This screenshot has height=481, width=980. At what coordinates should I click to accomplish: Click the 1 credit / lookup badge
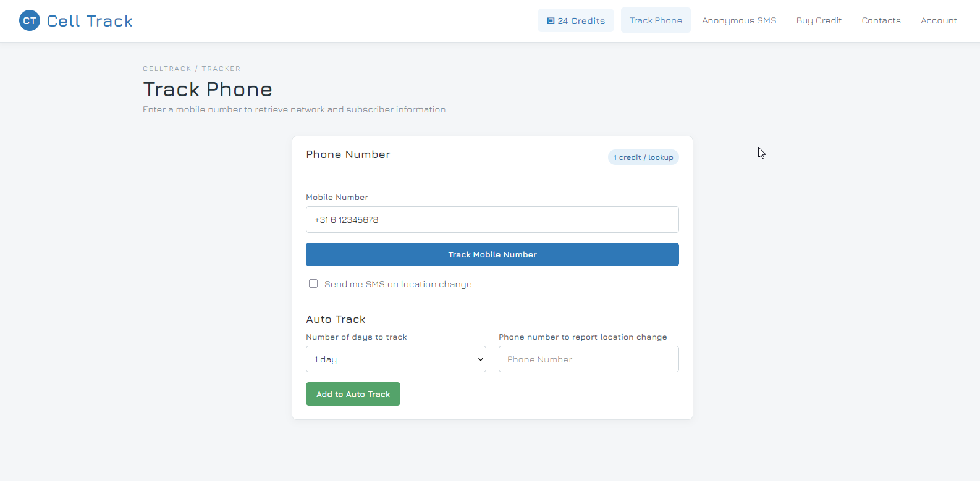coord(643,157)
